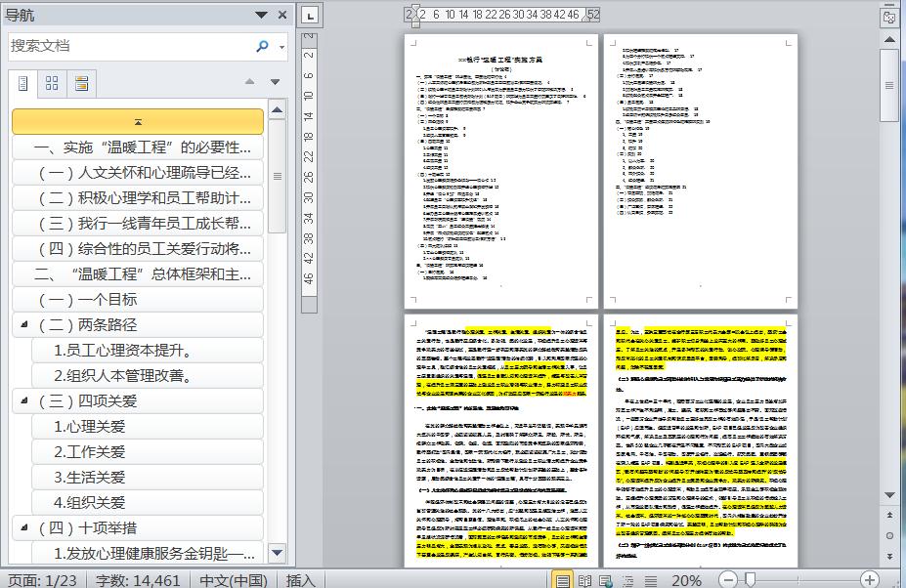Select heading 一、实施“温暖工程”的必要性

138,147
